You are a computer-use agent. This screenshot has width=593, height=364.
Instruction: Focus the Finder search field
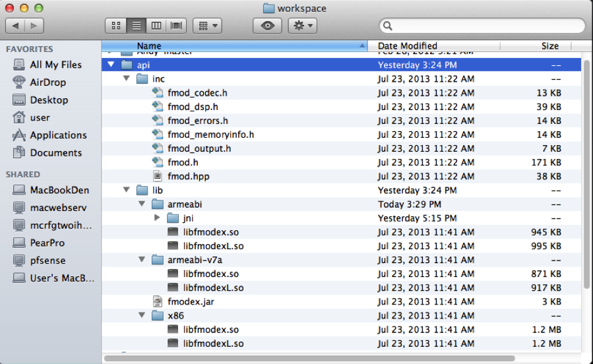(482, 26)
